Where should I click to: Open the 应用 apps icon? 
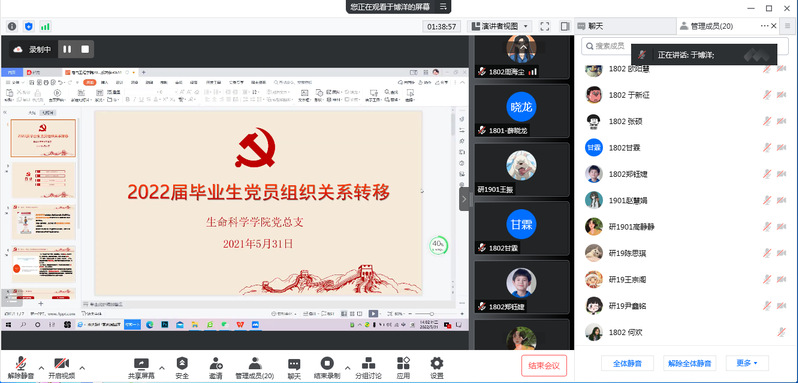pyautogui.click(x=403, y=369)
